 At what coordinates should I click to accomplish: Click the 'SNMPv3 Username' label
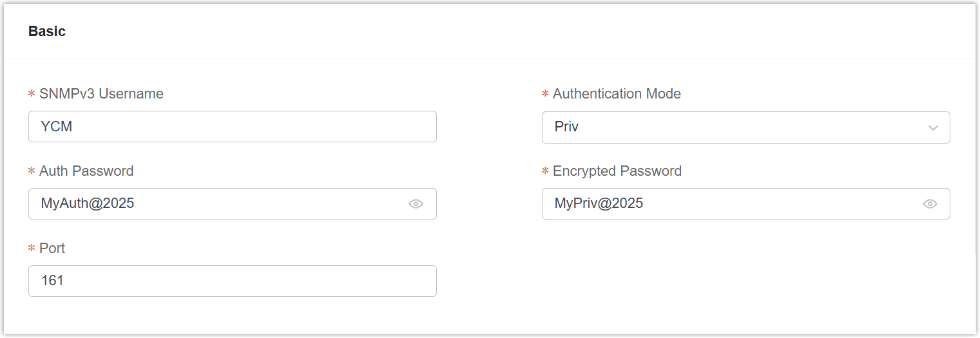pos(101,94)
